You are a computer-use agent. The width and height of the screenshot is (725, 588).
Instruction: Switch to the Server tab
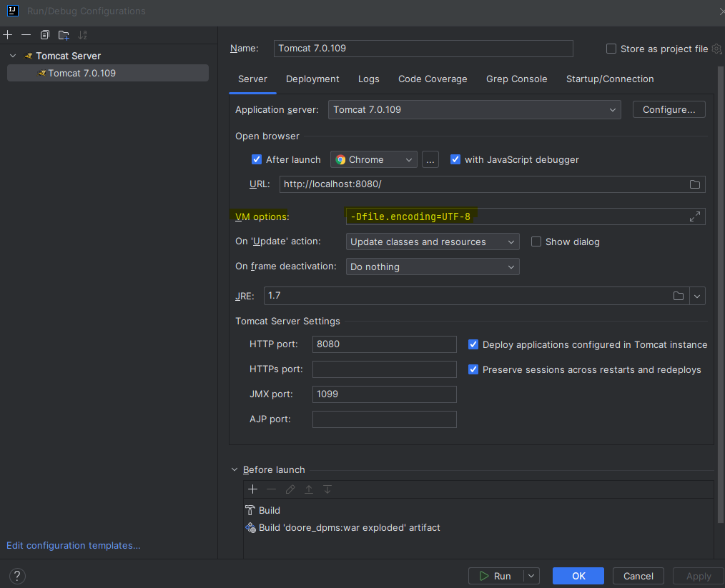pyautogui.click(x=252, y=79)
